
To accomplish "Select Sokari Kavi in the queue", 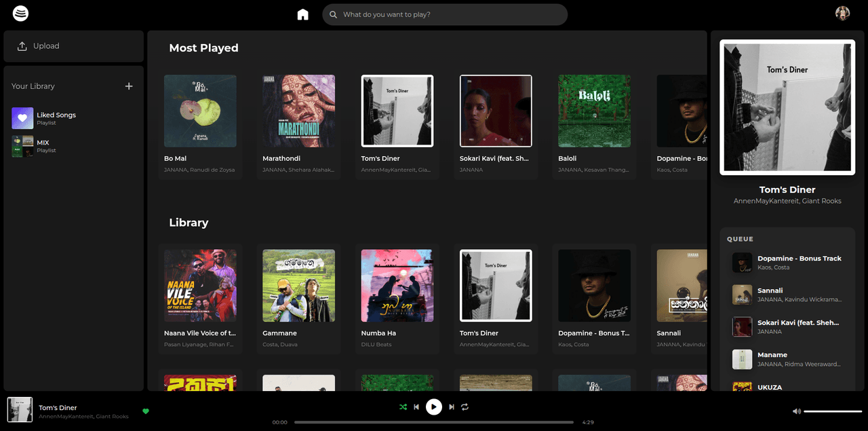I will click(x=787, y=327).
